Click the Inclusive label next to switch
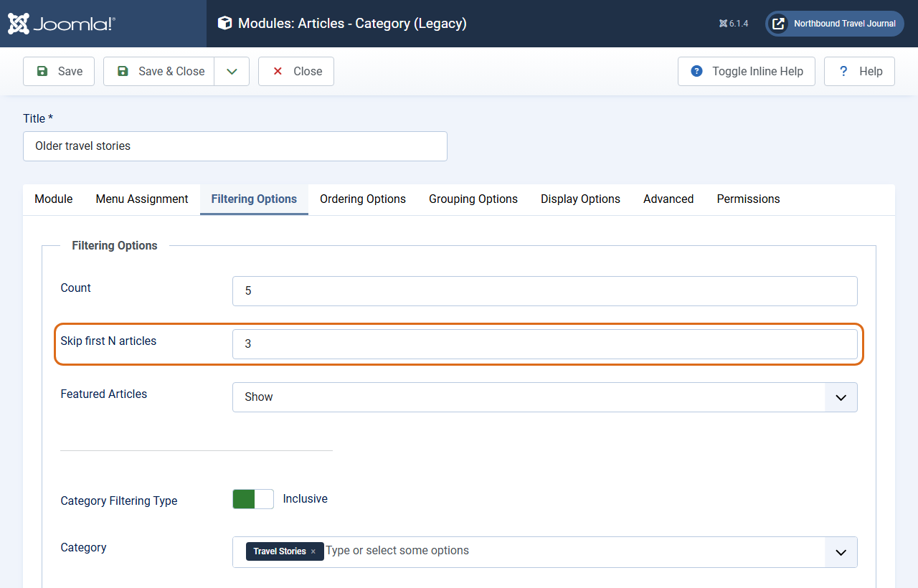Viewport: 918px width, 588px height. (306, 499)
